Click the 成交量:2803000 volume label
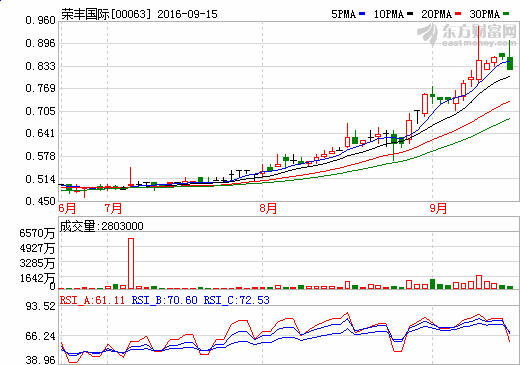This screenshot has width=520, height=365. click(x=102, y=226)
